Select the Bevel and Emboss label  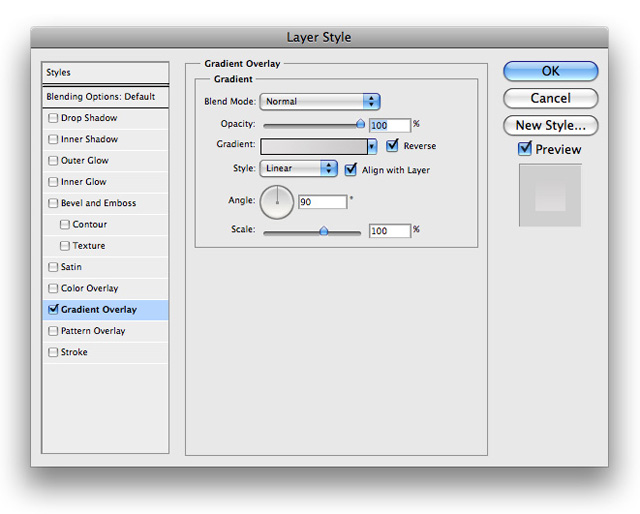tap(98, 203)
